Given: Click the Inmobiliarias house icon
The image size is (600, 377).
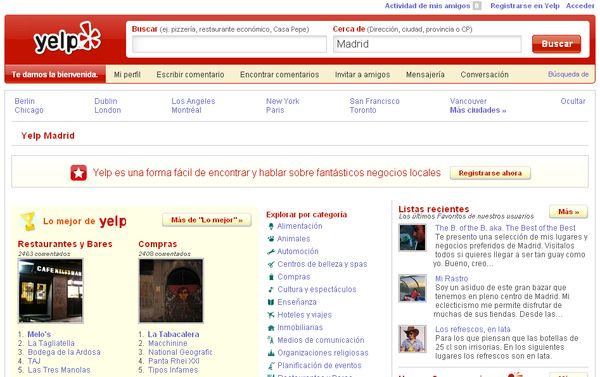Looking at the screenshot, I should click(x=271, y=327).
